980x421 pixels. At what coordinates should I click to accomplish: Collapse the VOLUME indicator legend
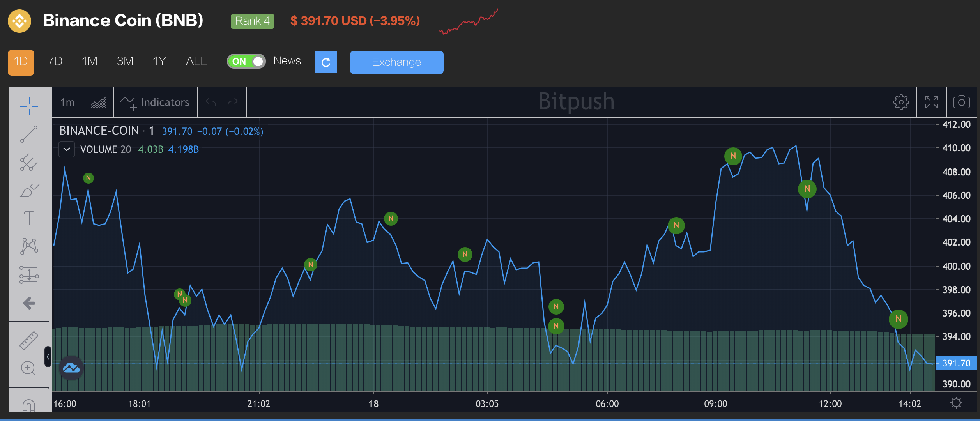point(67,149)
